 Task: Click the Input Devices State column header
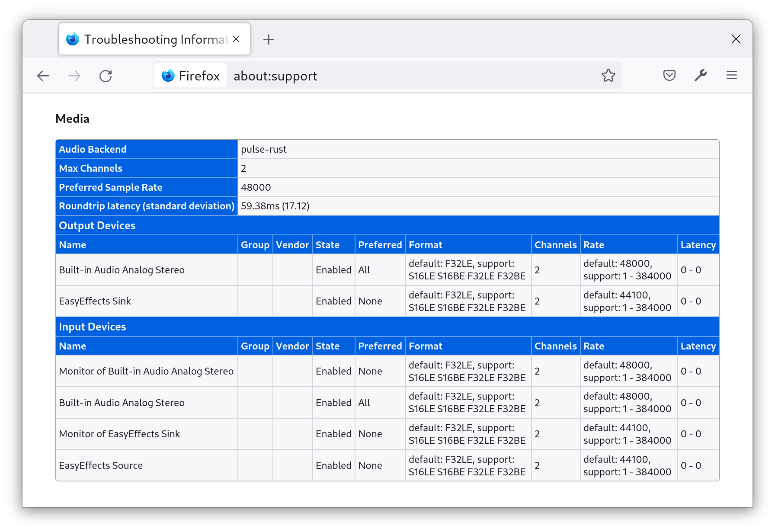coord(334,346)
